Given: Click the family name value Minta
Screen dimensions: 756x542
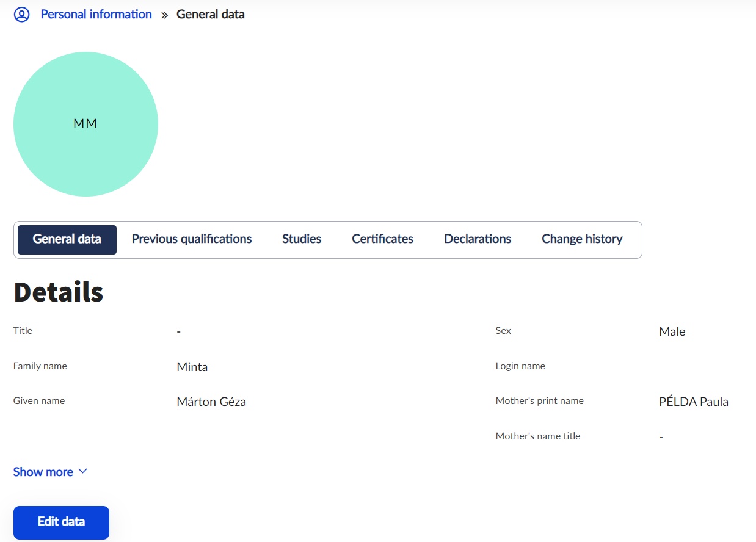Looking at the screenshot, I should (x=192, y=367).
